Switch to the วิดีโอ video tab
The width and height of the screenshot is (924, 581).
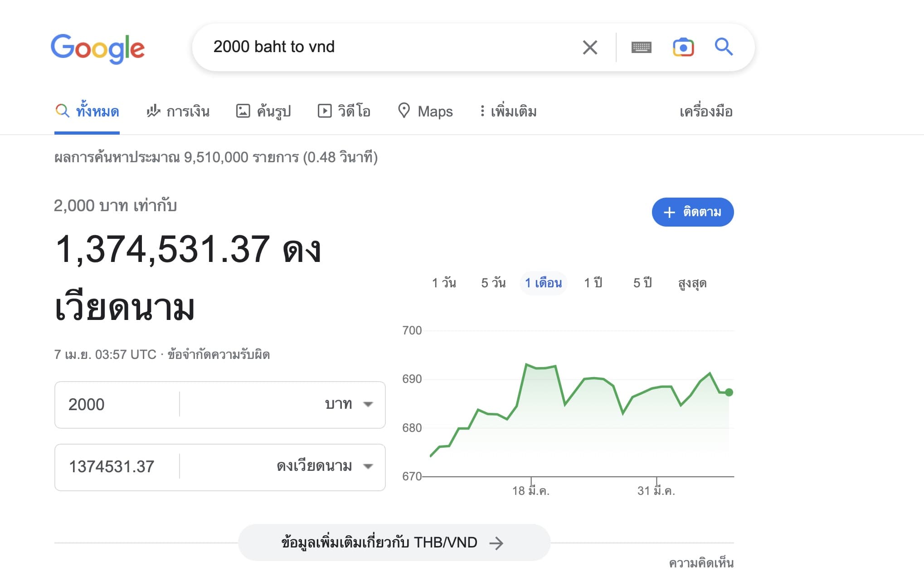click(x=344, y=111)
